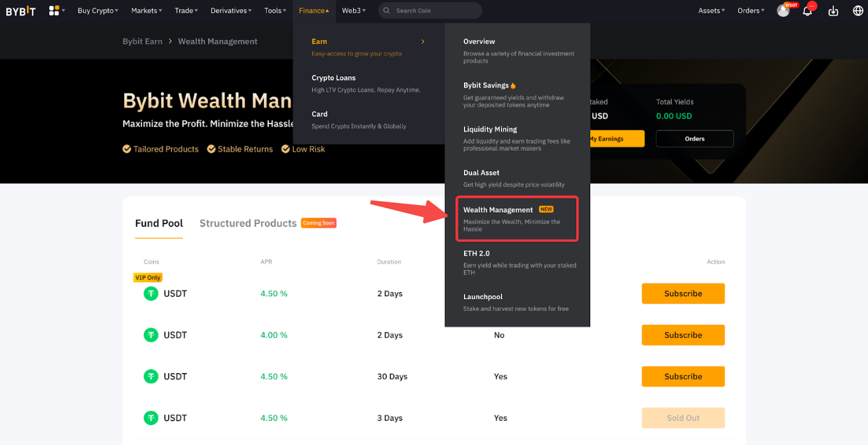Click the Coins column header
868x445 pixels.
152,262
